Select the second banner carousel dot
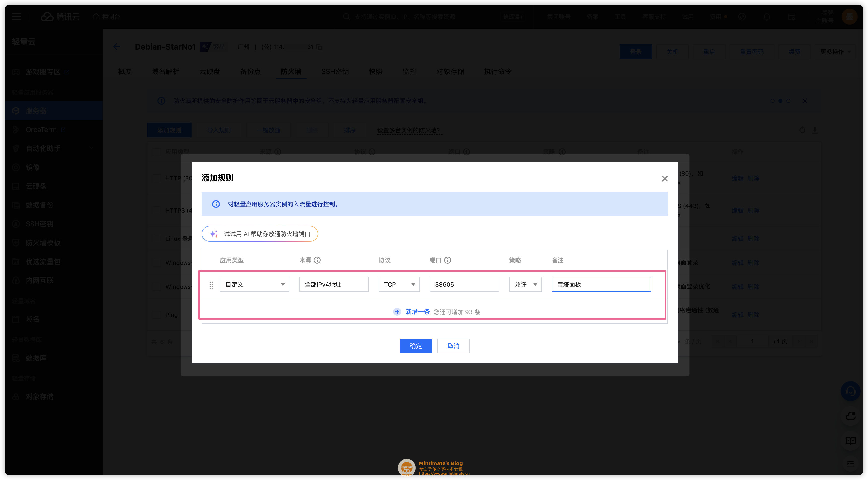This screenshot has height=480, width=868. (780, 101)
